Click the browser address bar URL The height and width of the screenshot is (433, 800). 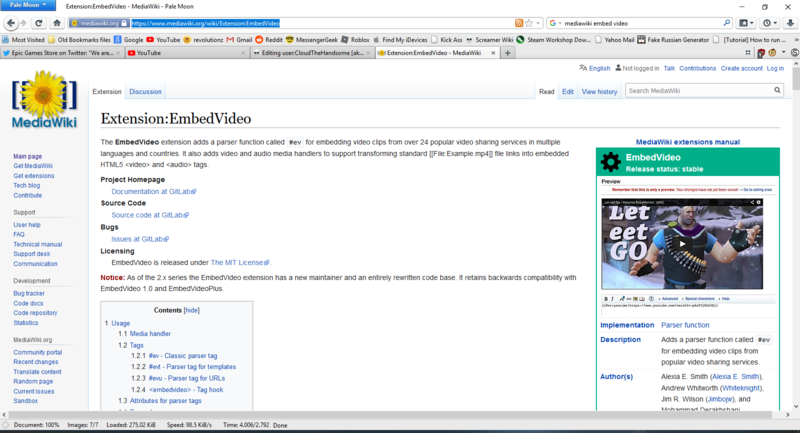[x=206, y=23]
